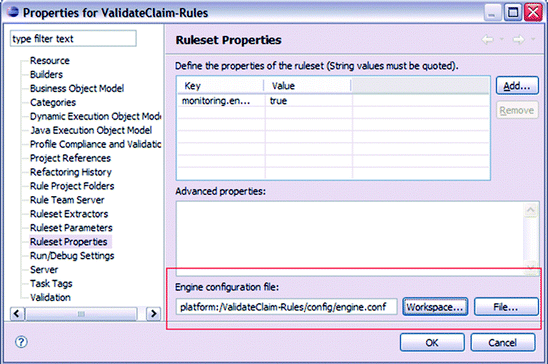Click the tree's right scroll arrow
This screenshot has width=548, height=364.
pos(153,313)
